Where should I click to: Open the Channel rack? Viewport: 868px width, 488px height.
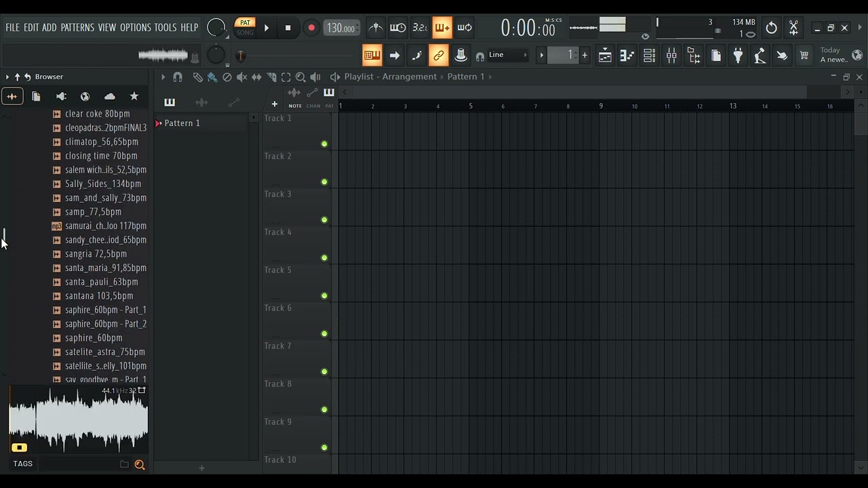click(x=649, y=56)
